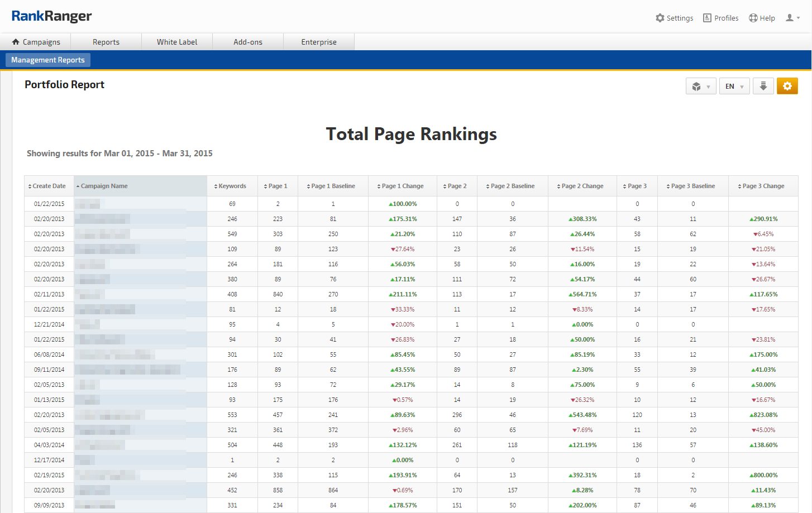Click the Management Reports button

coord(48,60)
